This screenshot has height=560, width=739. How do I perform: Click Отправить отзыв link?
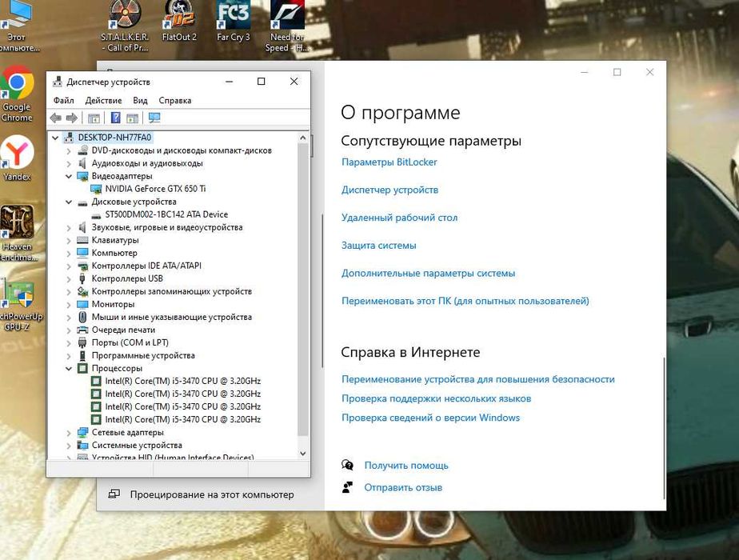[403, 487]
